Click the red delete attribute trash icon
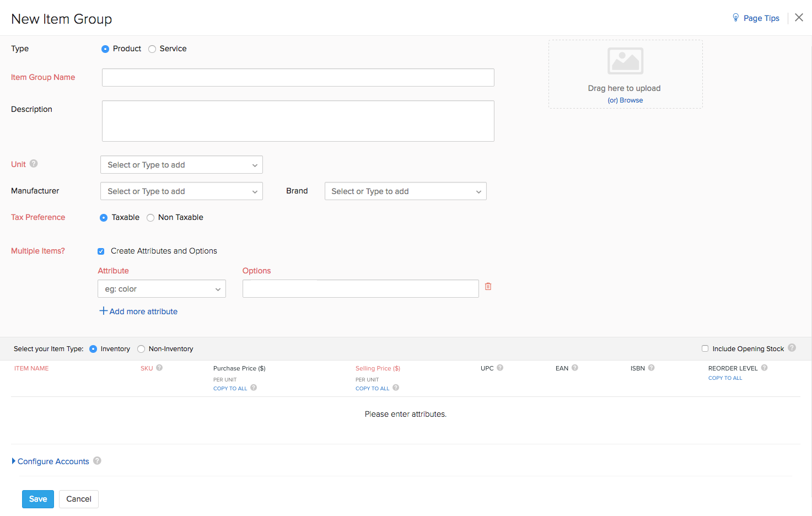Viewport: 812px width, 516px height. point(488,286)
